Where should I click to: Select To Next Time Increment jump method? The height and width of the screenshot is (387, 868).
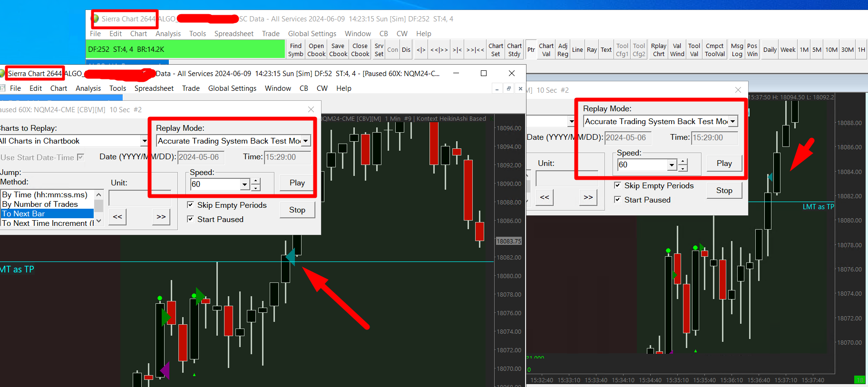(x=47, y=223)
